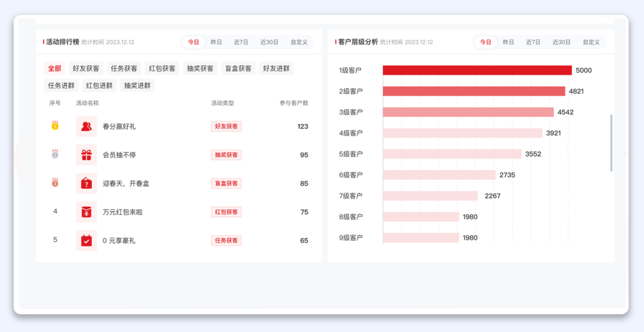The image size is (644, 332).
Task: Click the gold medal rank 1 icon
Action: [x=55, y=126]
